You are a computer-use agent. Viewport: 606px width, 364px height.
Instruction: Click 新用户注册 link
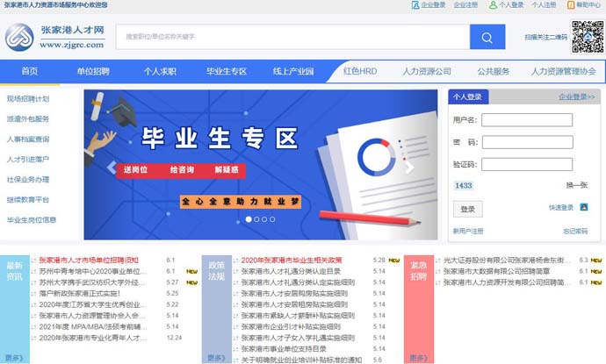coord(468,232)
